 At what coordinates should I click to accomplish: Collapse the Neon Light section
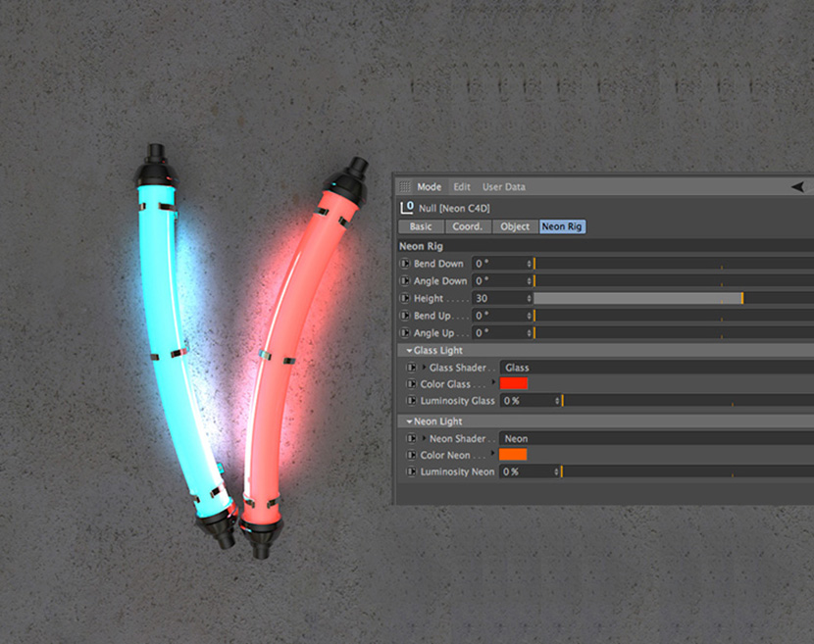click(409, 421)
